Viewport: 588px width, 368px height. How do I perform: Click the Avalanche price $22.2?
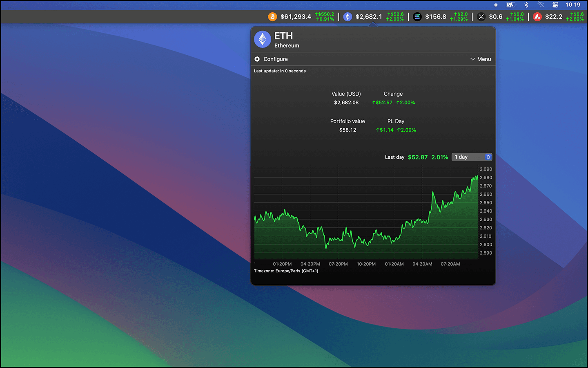click(x=554, y=17)
